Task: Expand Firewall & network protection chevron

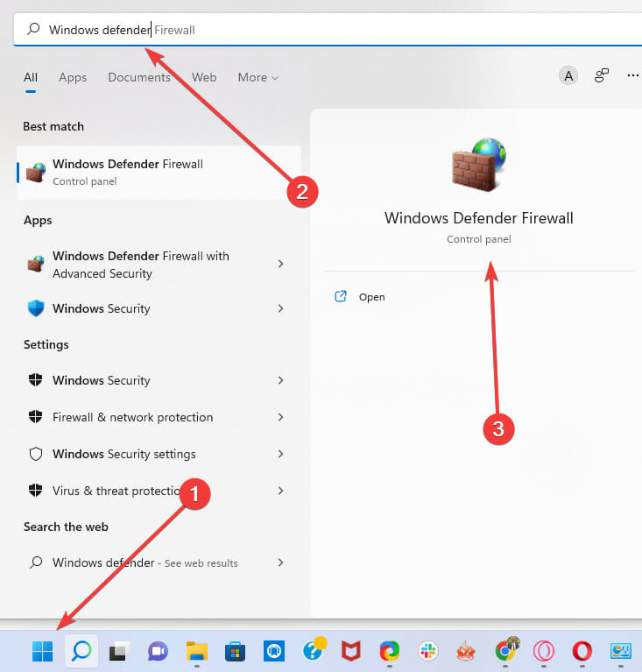Action: 280,417
